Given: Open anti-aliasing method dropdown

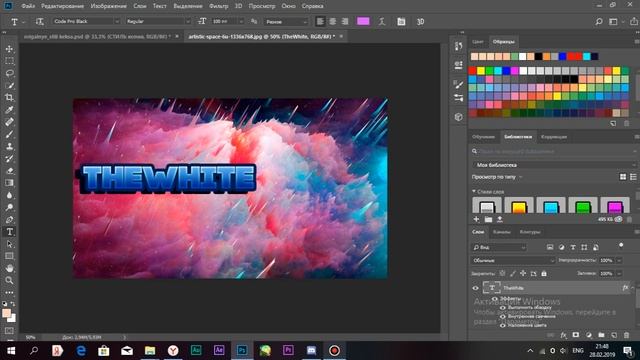Looking at the screenshot, I should 286,22.
